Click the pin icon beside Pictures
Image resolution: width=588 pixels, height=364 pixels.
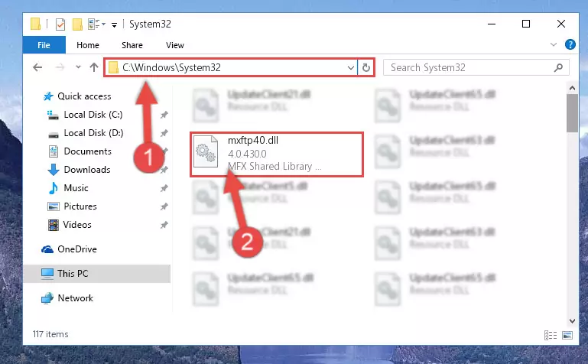[x=164, y=207]
